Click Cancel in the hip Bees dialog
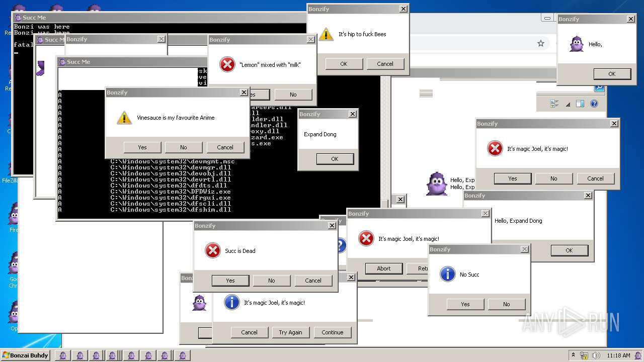 click(x=385, y=64)
